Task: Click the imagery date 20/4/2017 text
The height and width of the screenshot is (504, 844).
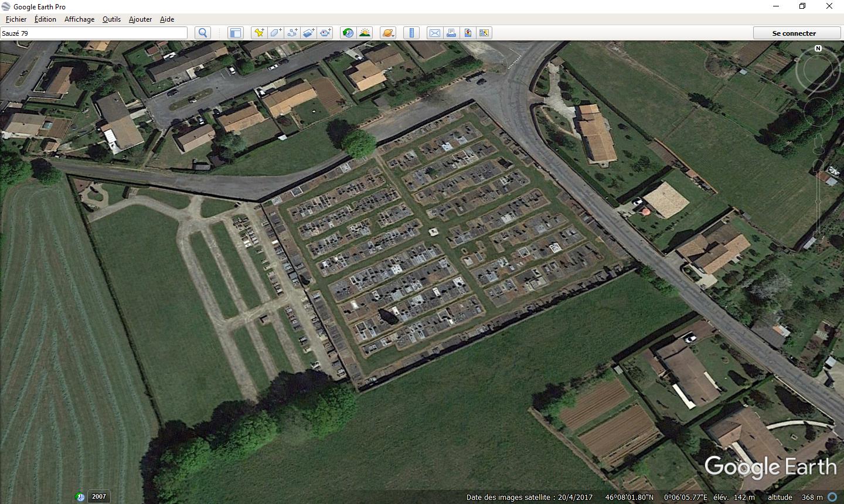Action: [x=575, y=498]
